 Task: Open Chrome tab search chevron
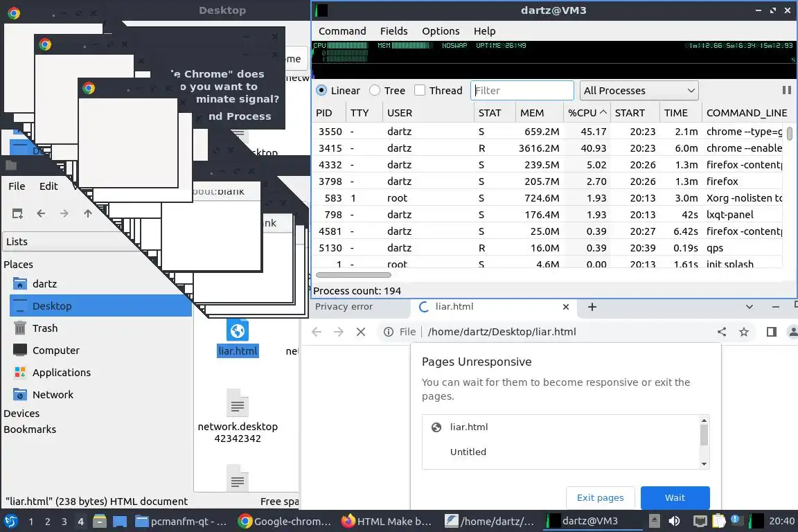coord(749,307)
